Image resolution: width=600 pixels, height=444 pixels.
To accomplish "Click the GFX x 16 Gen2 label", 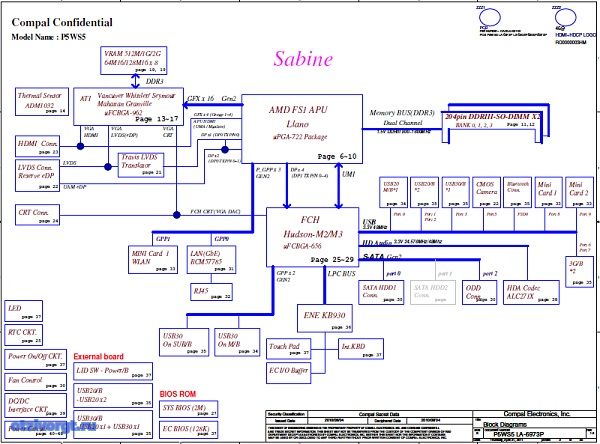I will point(212,98).
